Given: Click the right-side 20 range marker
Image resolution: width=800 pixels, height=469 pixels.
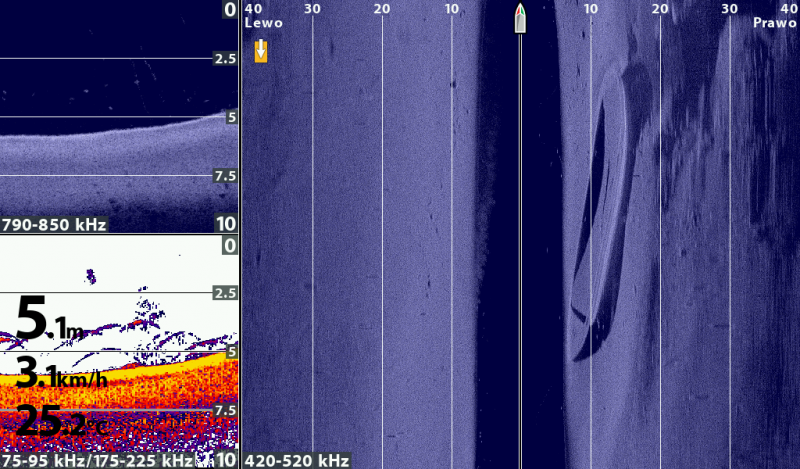Looking at the screenshot, I should 660,9.
